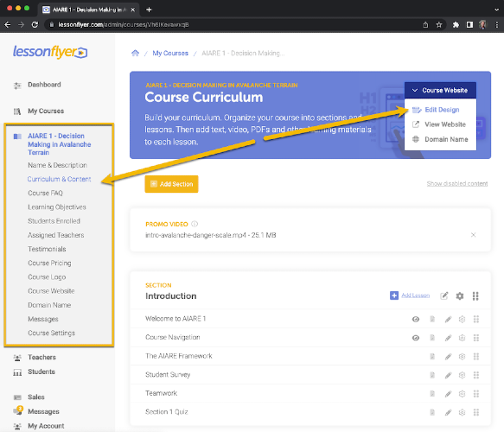
Task: Click the promo video info icon
Action: click(195, 224)
